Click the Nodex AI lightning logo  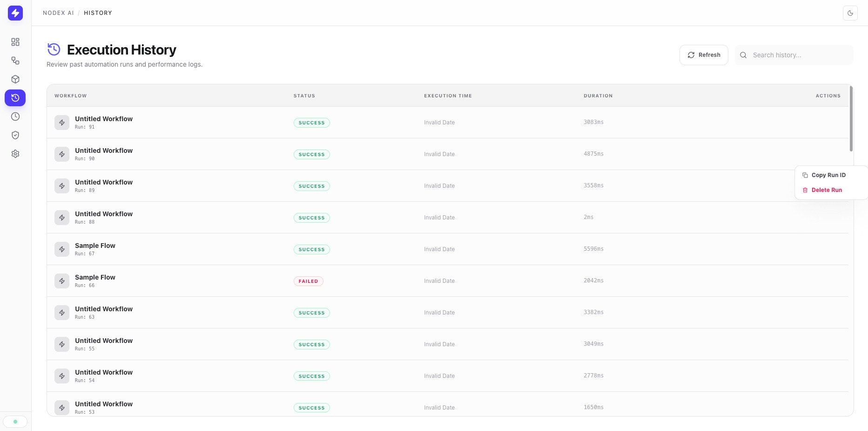pyautogui.click(x=15, y=13)
